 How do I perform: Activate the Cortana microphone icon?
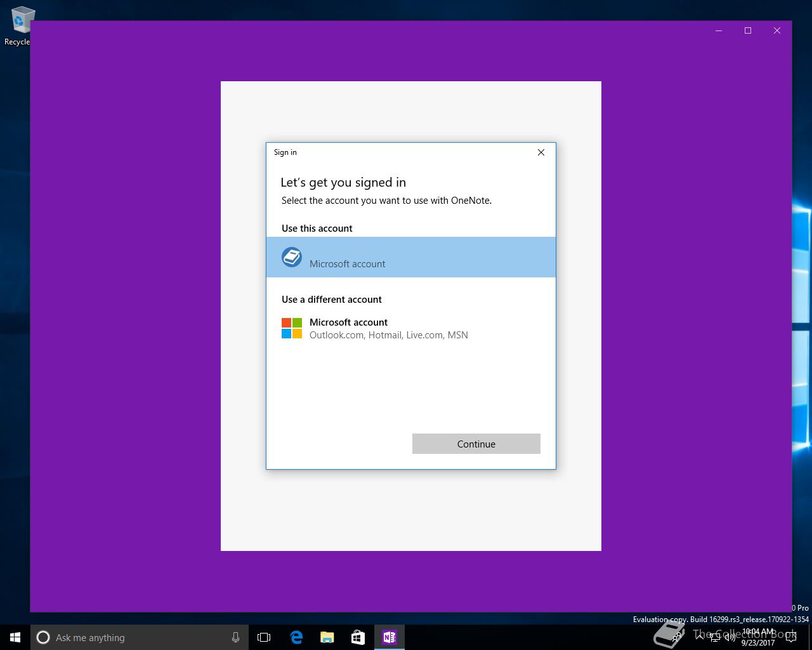(235, 637)
